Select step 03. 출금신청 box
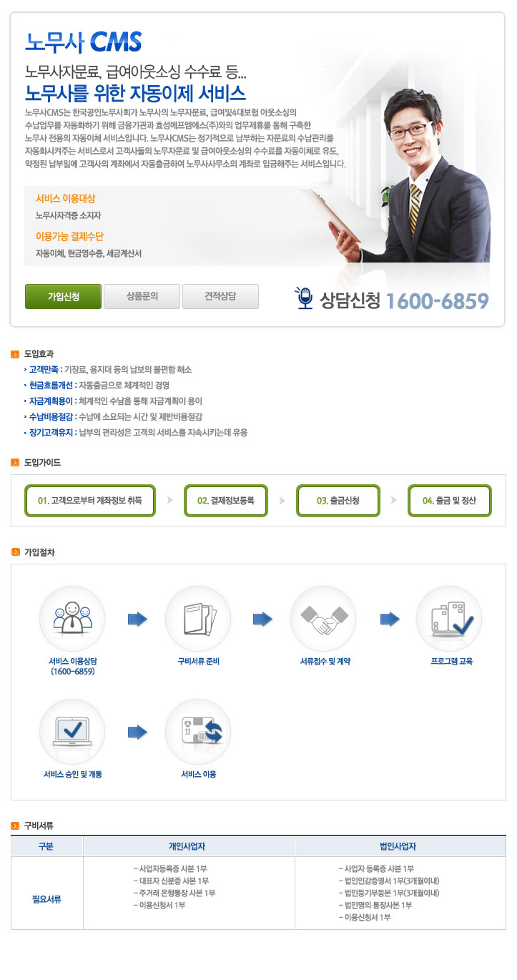 (x=338, y=501)
